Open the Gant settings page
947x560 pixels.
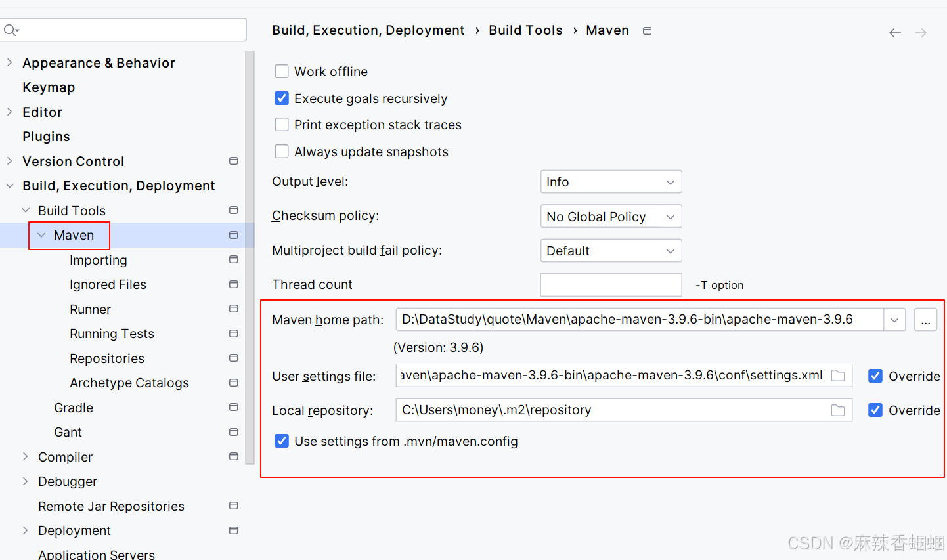68,432
